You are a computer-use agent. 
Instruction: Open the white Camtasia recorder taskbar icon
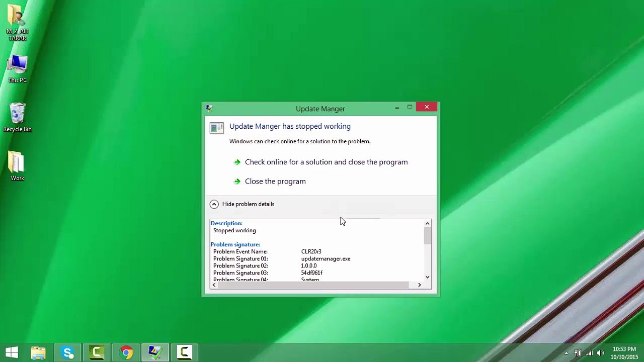tap(184, 352)
